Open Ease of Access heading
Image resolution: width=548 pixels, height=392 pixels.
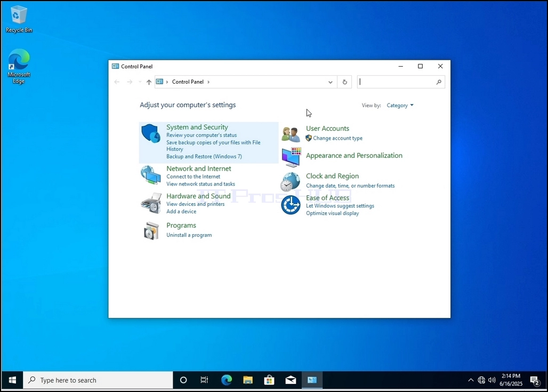click(327, 198)
